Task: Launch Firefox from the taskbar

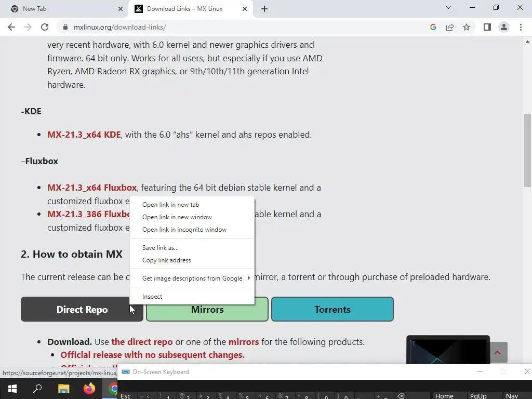Action: 89,389
